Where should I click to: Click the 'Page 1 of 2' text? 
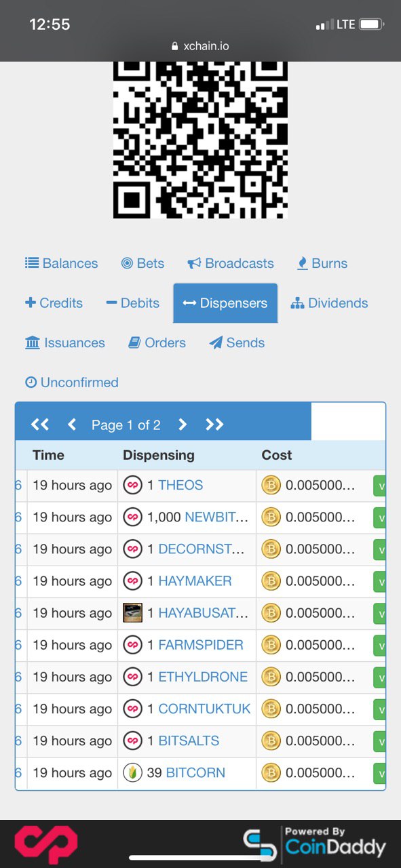point(126,425)
